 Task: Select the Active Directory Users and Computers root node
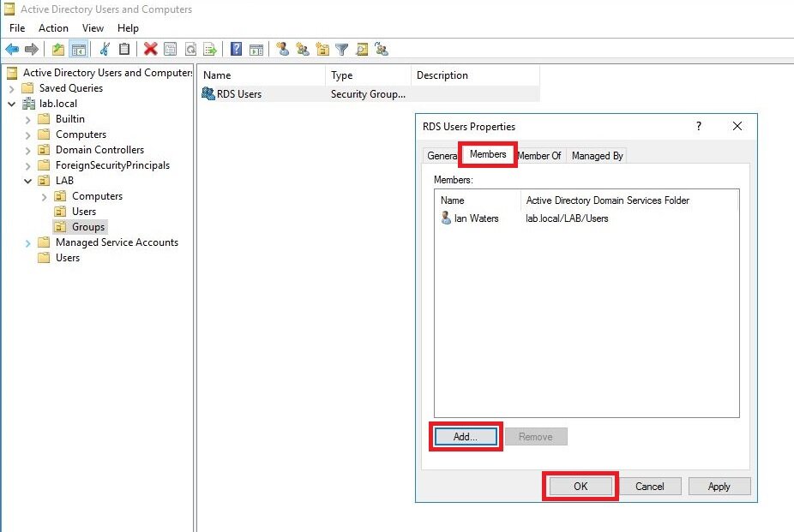(107, 73)
